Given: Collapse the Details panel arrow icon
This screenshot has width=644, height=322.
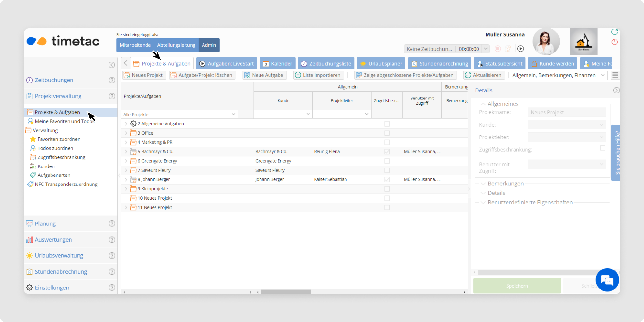Looking at the screenshot, I should pos(616,90).
